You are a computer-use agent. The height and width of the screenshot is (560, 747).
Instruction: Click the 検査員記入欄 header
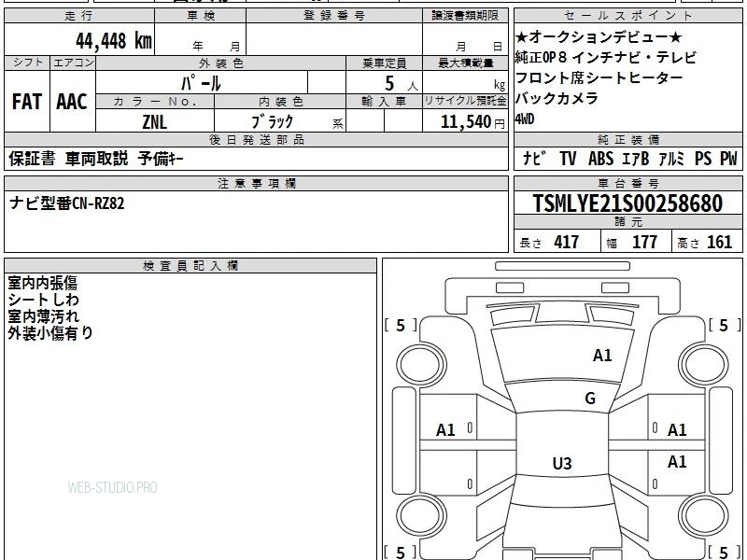point(190,266)
